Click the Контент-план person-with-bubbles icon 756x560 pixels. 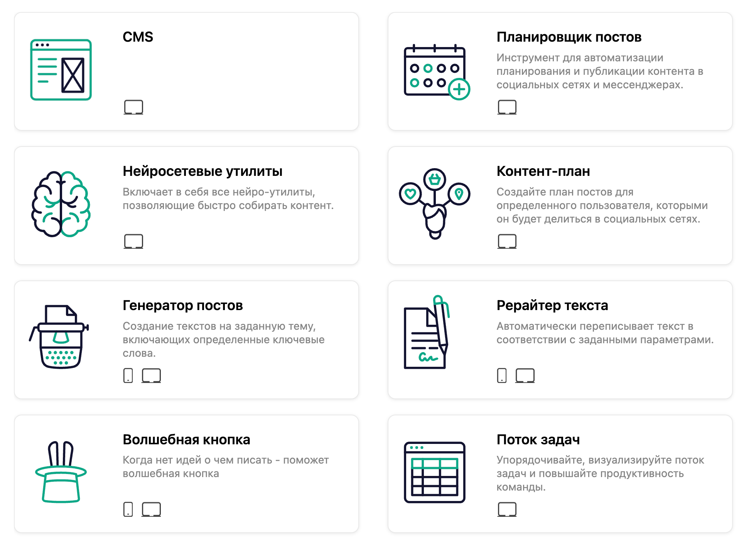[x=435, y=204]
